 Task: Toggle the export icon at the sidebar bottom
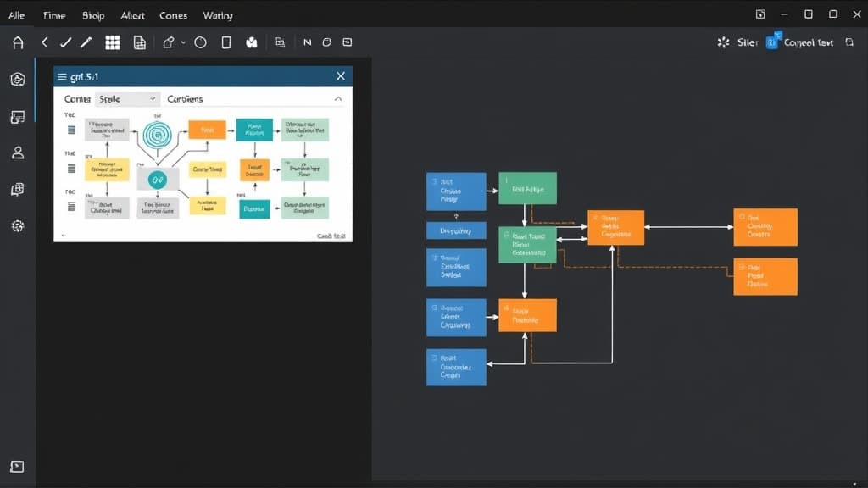pyautogui.click(x=17, y=466)
